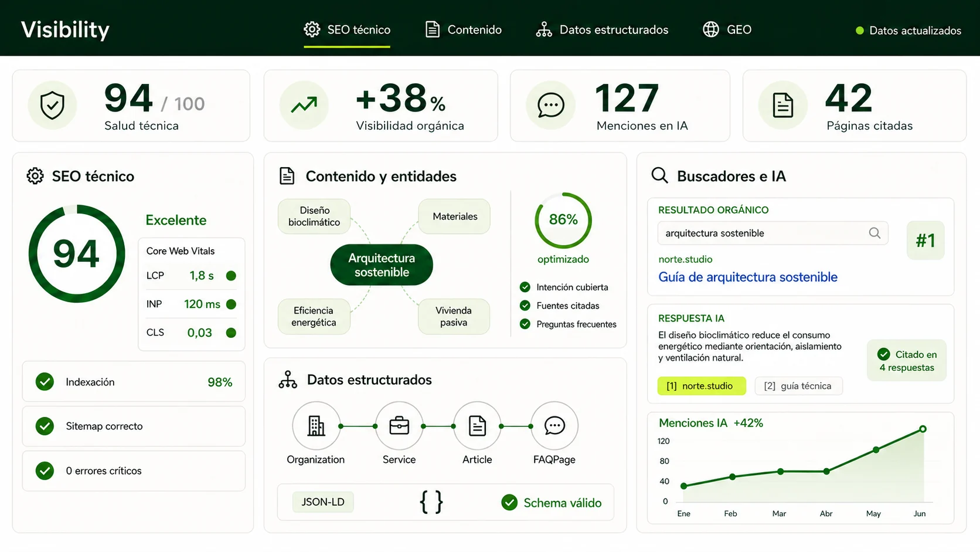Image resolution: width=980 pixels, height=552 pixels.
Task: Click the Indexación 98% value
Action: pos(220,382)
